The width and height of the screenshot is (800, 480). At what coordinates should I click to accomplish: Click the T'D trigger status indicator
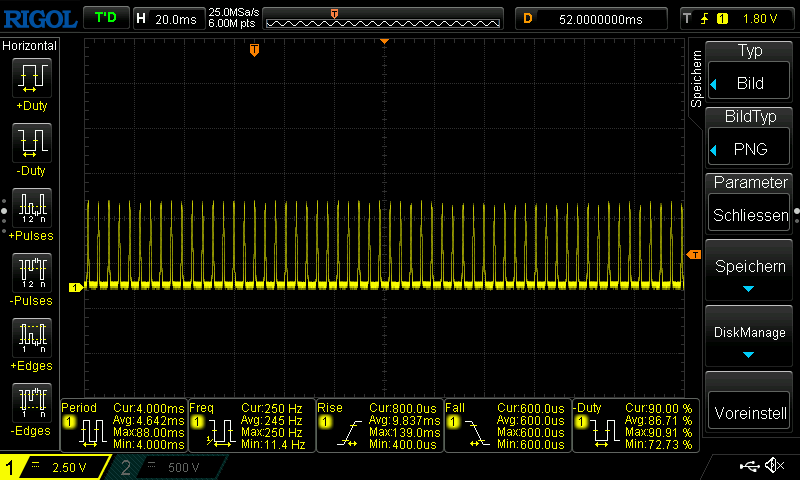point(106,18)
